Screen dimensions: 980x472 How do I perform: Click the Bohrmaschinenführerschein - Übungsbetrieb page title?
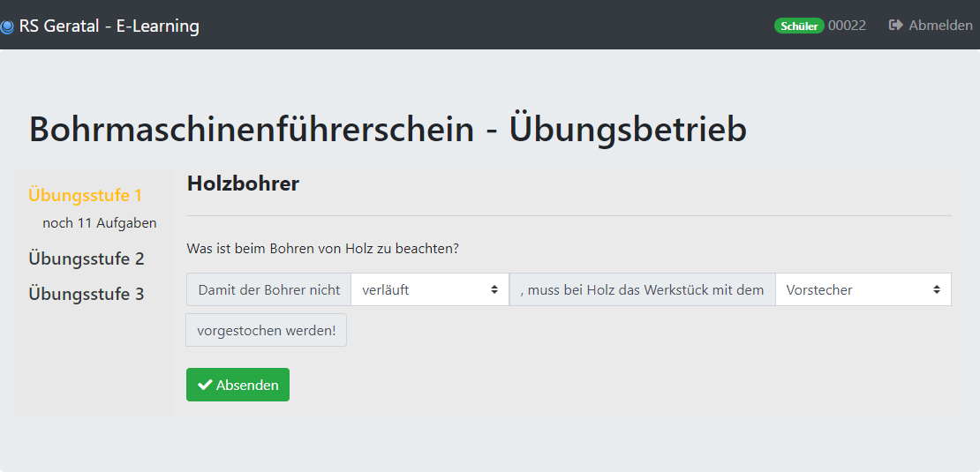point(388,131)
